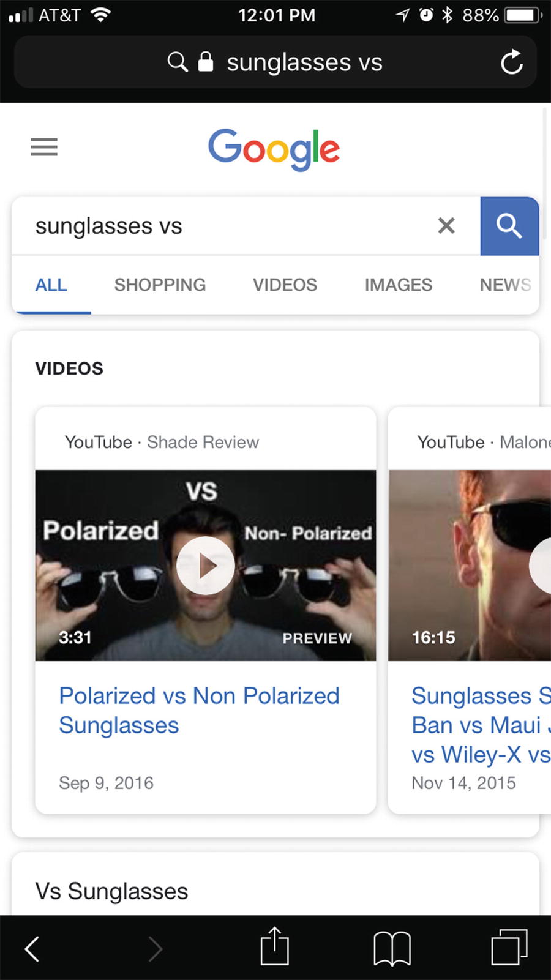Open the Safari share sheet icon
This screenshot has width=551, height=980.
coord(274,946)
